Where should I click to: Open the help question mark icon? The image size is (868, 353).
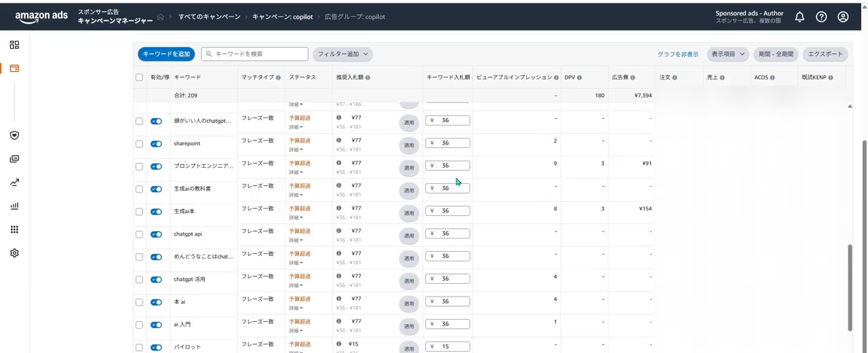pos(821,17)
